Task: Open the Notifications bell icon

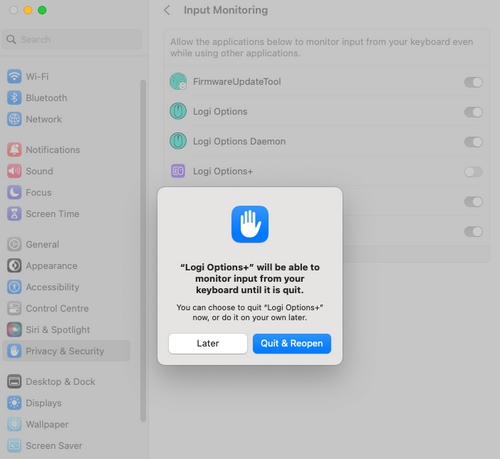Action: [14, 150]
